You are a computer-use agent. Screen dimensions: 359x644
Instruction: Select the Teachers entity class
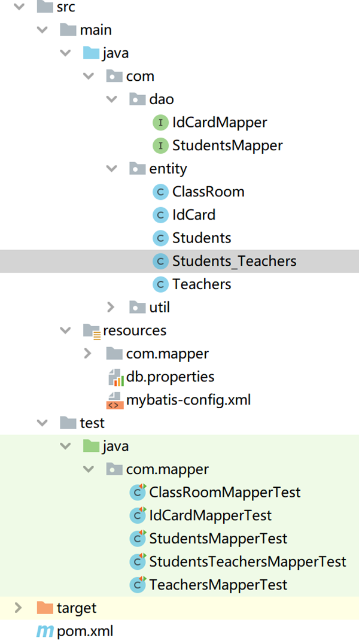[202, 284]
